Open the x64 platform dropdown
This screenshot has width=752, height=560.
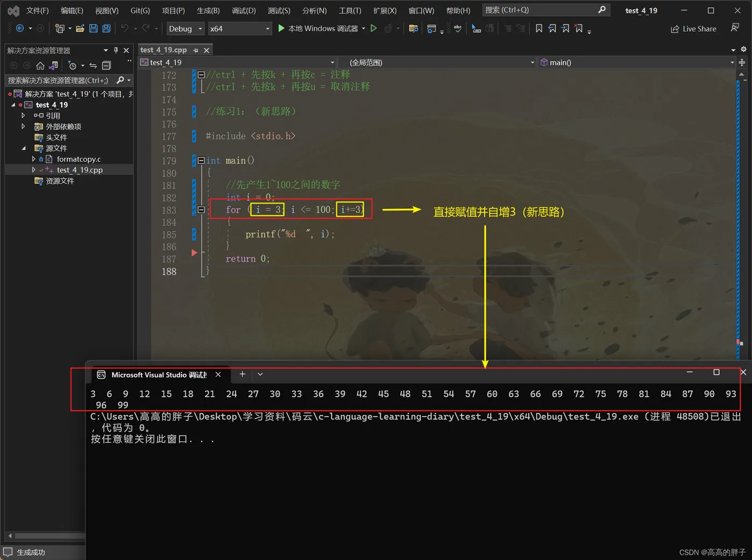pos(240,28)
